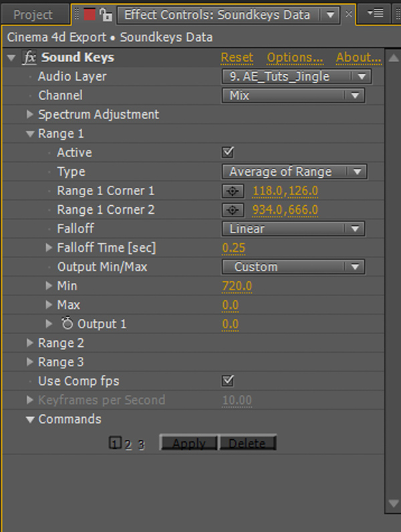Viewport: 401px width, 532px height.
Task: Click the Apply button under Commands
Action: tap(188, 443)
